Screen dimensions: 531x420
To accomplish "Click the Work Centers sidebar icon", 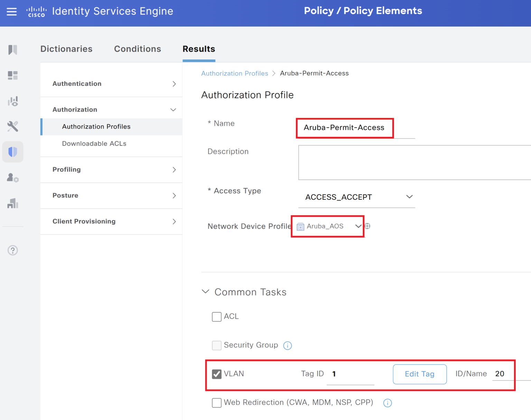I will 13,203.
